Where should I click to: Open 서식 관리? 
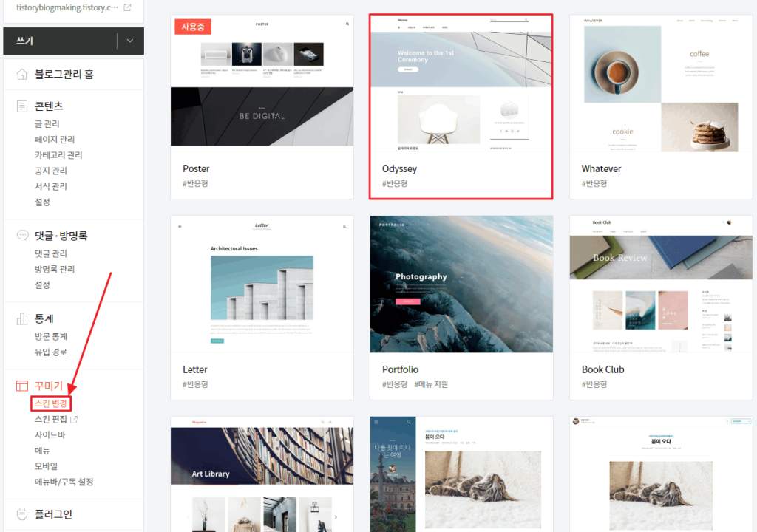[51, 186]
